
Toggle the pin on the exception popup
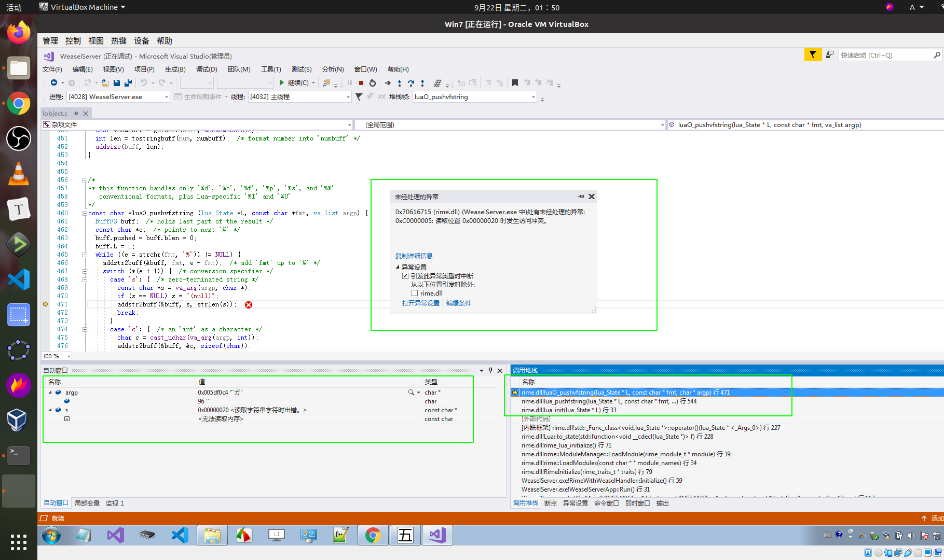click(581, 196)
